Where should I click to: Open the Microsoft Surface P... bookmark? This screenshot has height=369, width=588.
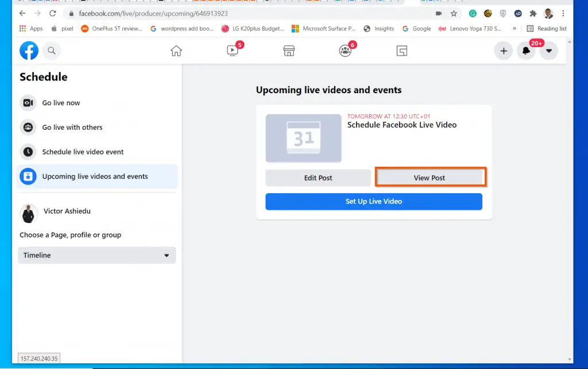[x=324, y=29]
